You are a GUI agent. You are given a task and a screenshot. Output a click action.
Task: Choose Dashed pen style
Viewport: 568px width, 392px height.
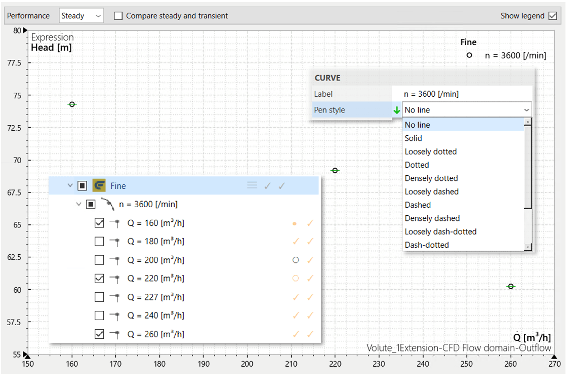pyautogui.click(x=463, y=205)
